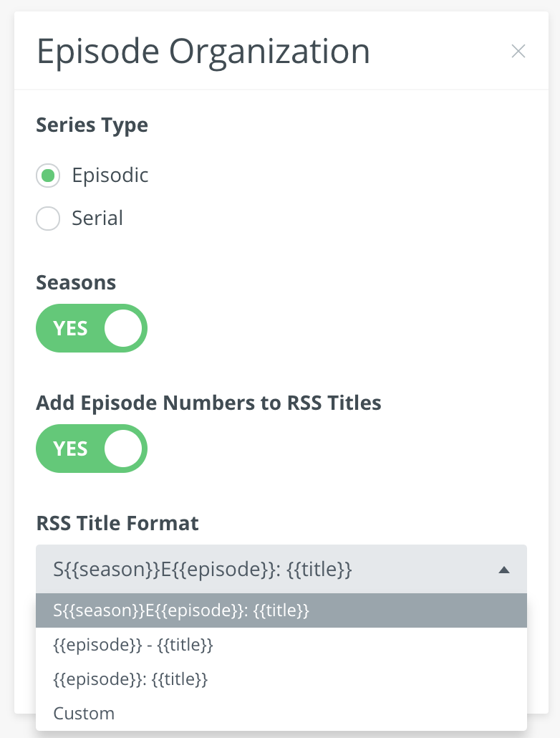
Task: Collapse the RSS Title Format dropdown arrow
Action: pyautogui.click(x=503, y=570)
